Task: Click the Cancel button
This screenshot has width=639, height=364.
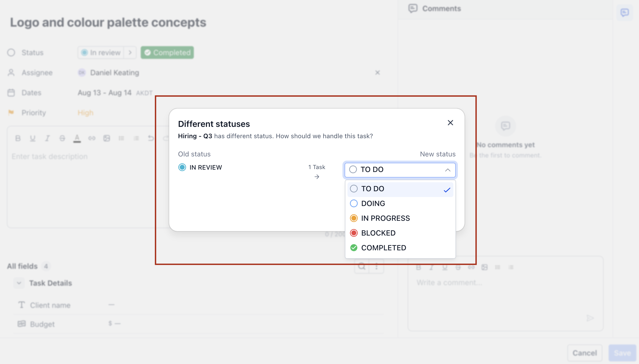Action: point(585,353)
